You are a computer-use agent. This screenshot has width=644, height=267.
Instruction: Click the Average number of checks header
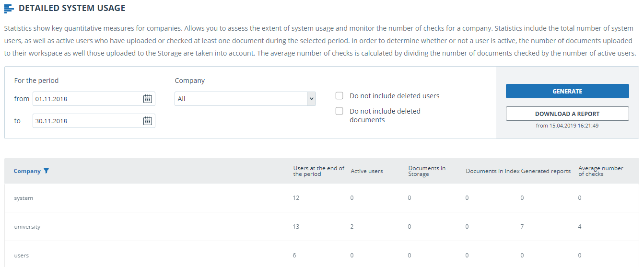coord(601,171)
